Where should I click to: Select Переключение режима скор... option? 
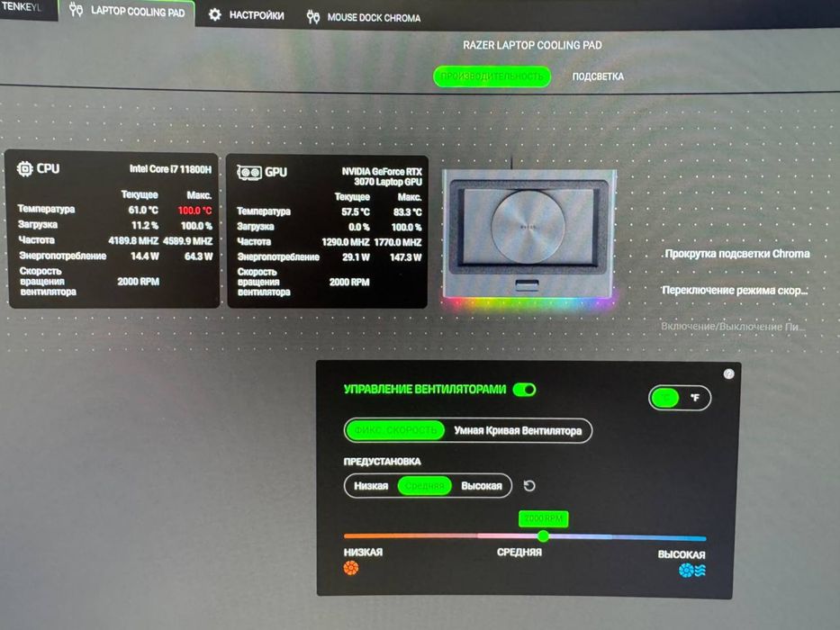735,291
